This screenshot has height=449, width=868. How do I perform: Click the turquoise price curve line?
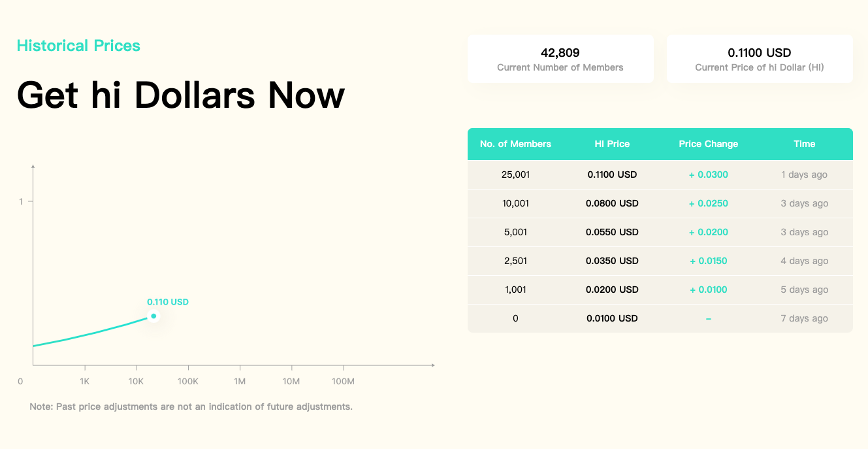(91, 334)
